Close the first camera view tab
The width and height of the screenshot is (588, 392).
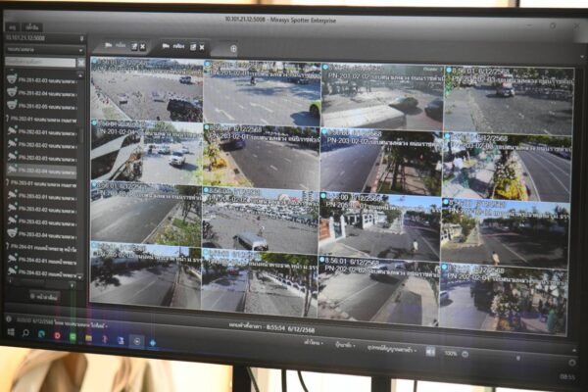coord(143,46)
